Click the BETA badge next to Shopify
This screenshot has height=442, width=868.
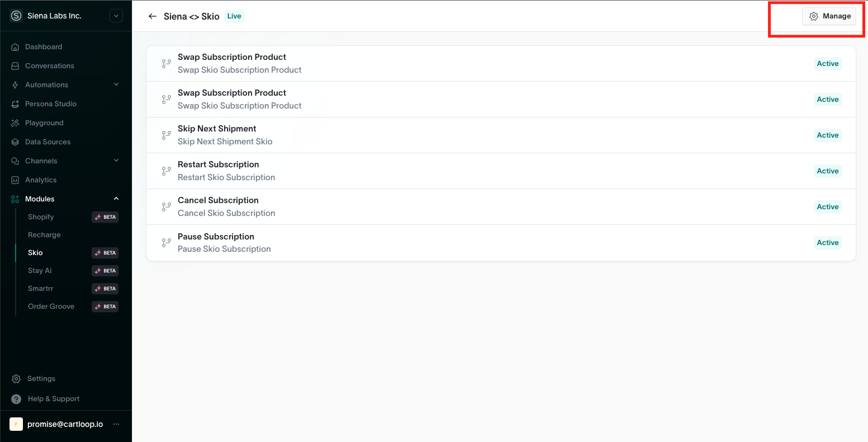pos(105,217)
